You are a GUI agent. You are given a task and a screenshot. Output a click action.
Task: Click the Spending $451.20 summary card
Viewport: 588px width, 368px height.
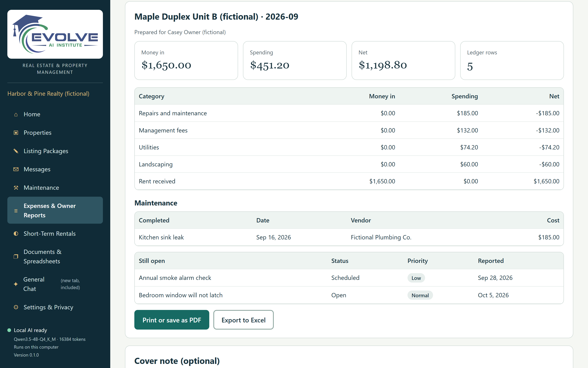pos(295,60)
